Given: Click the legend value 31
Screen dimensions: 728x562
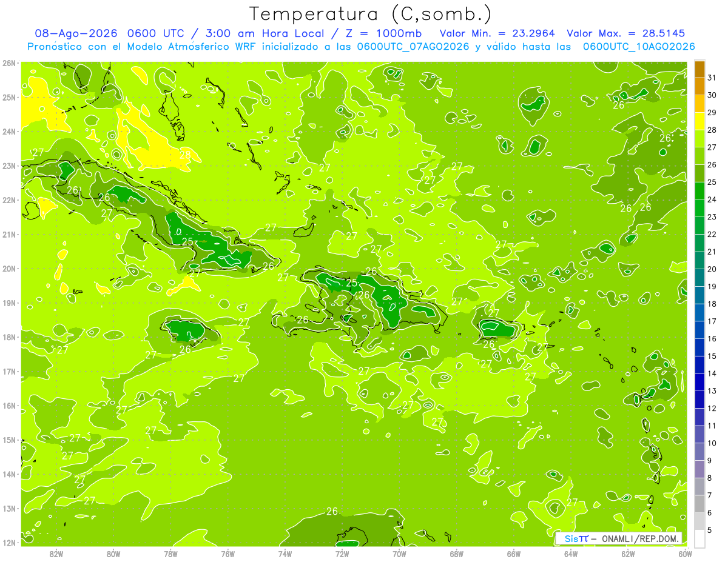Looking at the screenshot, I should coord(712,78).
